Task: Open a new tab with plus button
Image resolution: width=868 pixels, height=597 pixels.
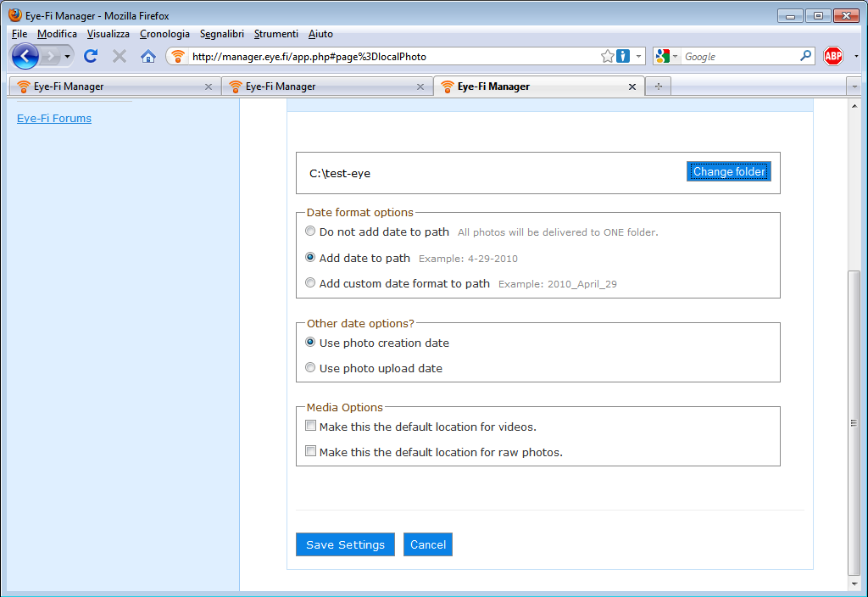Action: (658, 86)
